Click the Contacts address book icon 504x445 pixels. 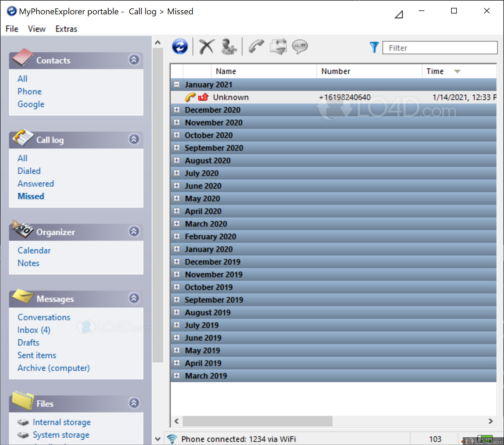[22, 57]
